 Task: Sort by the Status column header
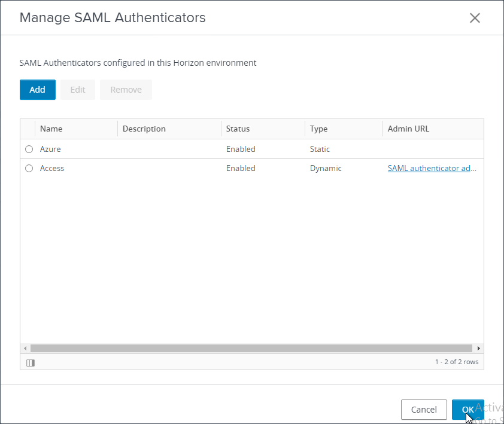click(x=238, y=129)
